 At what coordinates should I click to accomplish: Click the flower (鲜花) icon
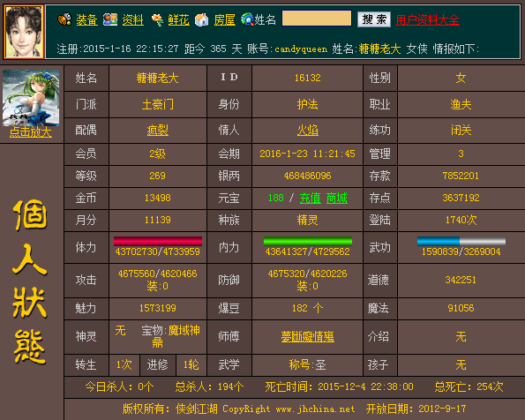(157, 19)
